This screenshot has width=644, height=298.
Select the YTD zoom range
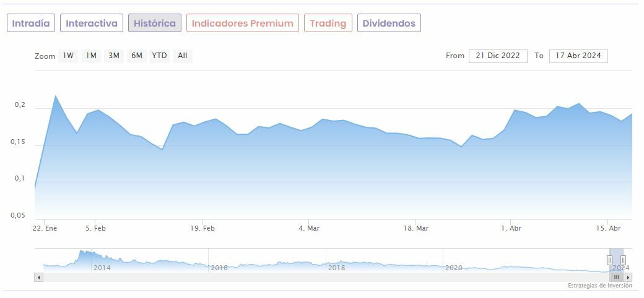(x=159, y=56)
